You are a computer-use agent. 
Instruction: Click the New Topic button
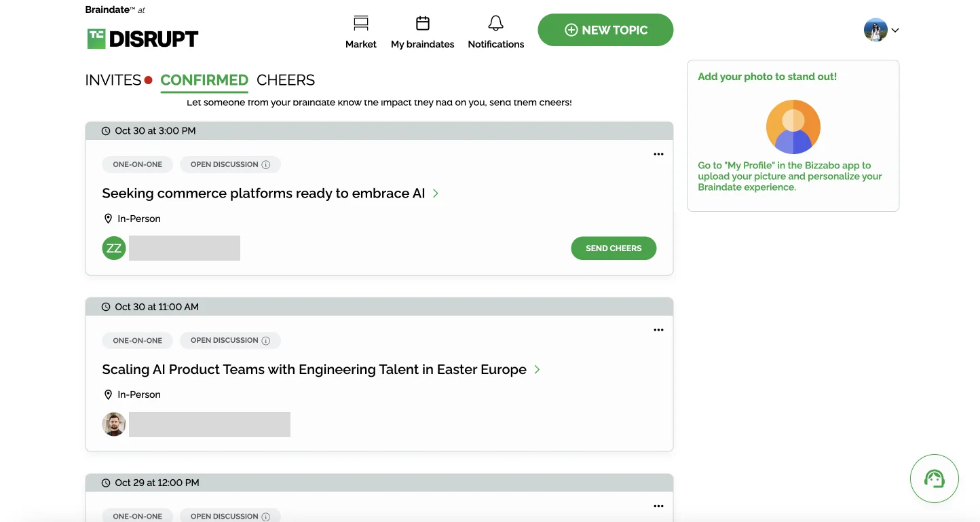[x=605, y=30]
